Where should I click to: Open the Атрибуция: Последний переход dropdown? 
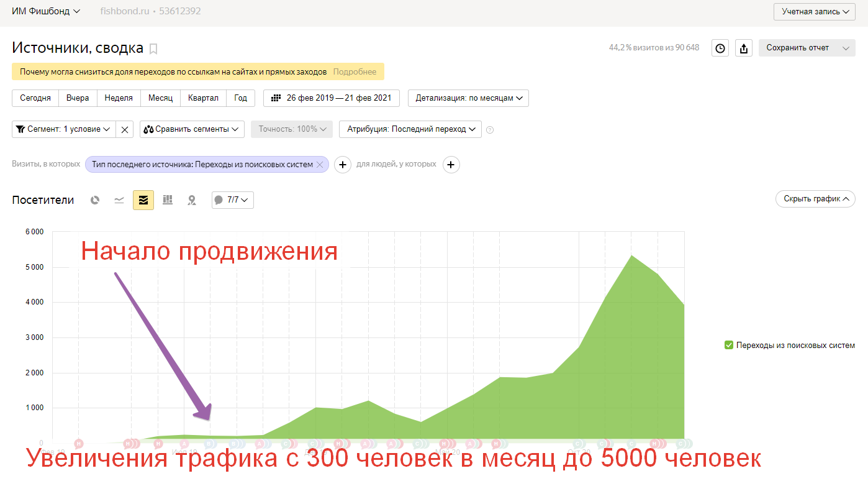pyautogui.click(x=410, y=129)
